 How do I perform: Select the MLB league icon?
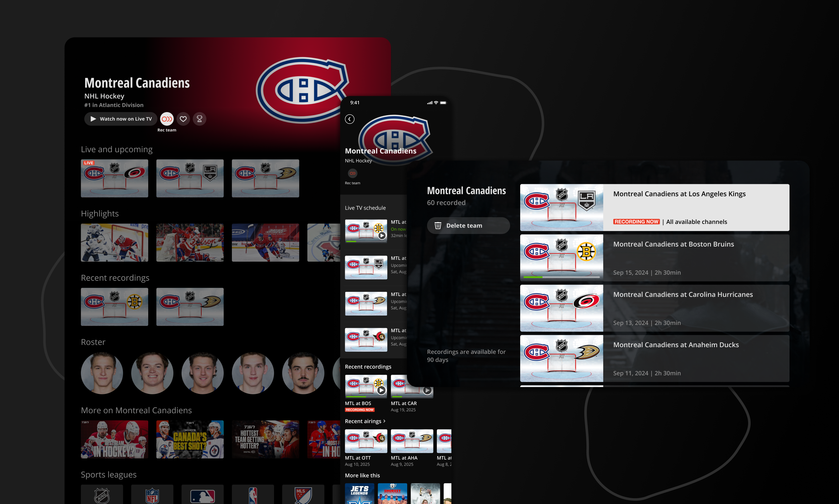coord(202,494)
